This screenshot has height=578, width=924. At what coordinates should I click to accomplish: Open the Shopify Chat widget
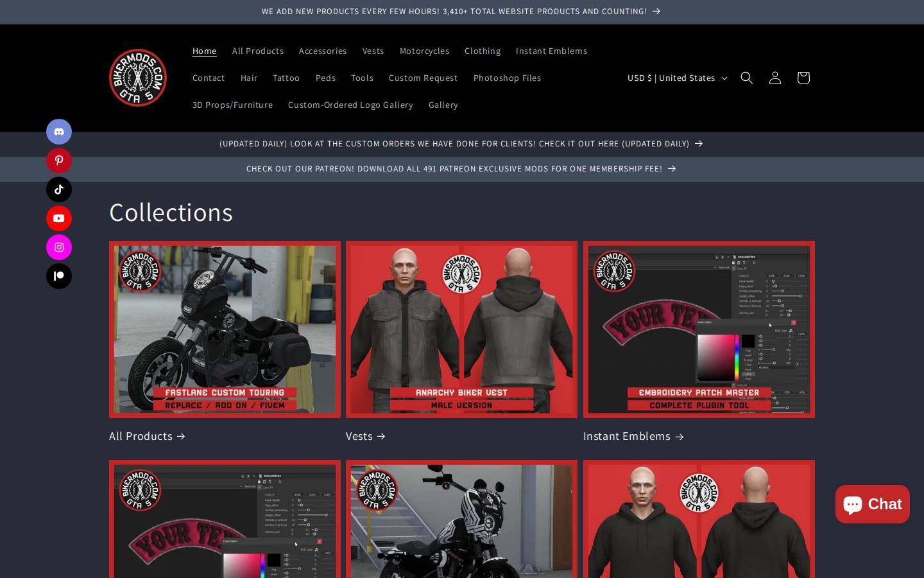(x=872, y=504)
